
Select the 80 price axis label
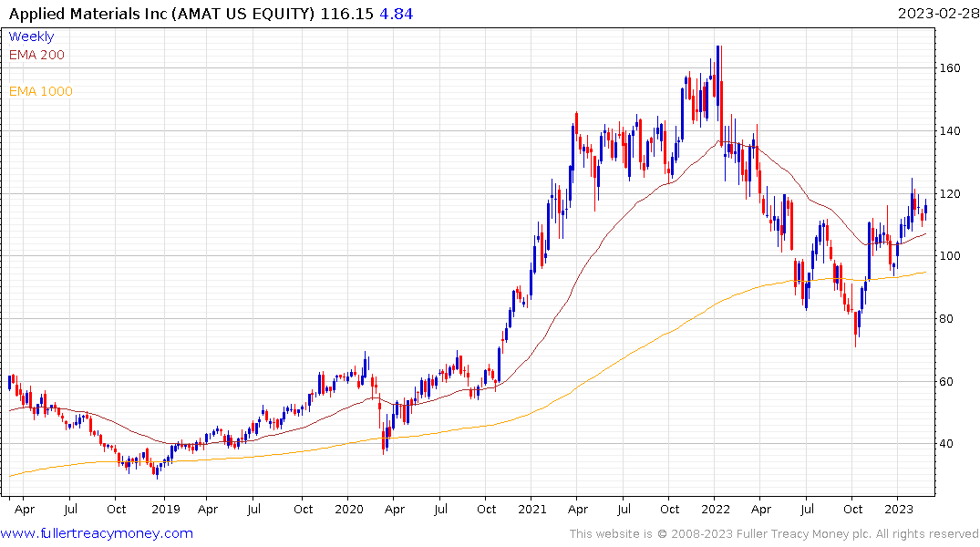click(x=946, y=319)
